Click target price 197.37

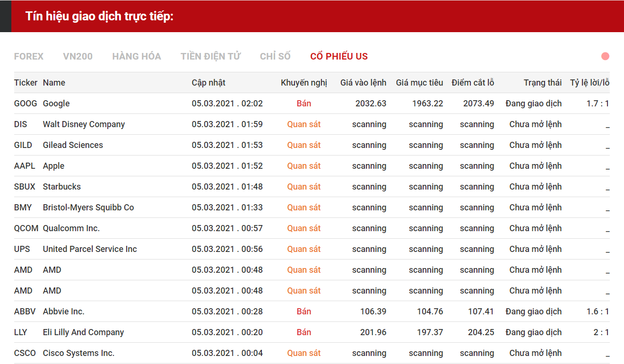click(x=430, y=332)
